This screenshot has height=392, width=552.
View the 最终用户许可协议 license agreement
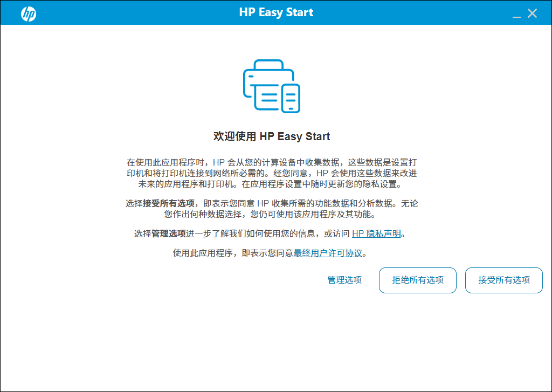point(328,252)
